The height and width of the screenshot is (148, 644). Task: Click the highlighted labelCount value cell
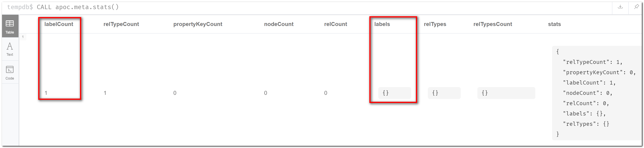tap(46, 93)
